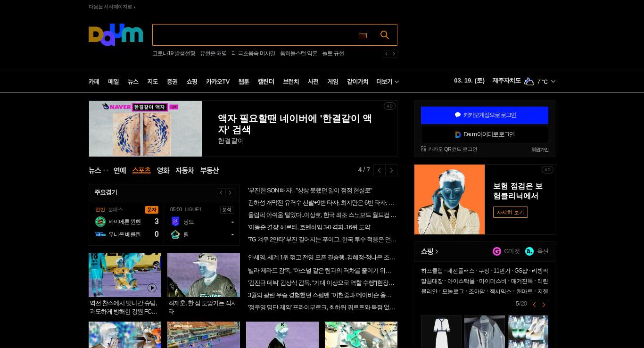This screenshot has width=644, height=348.
Task: Switch to the 영화 tab
Action: pyautogui.click(x=163, y=170)
